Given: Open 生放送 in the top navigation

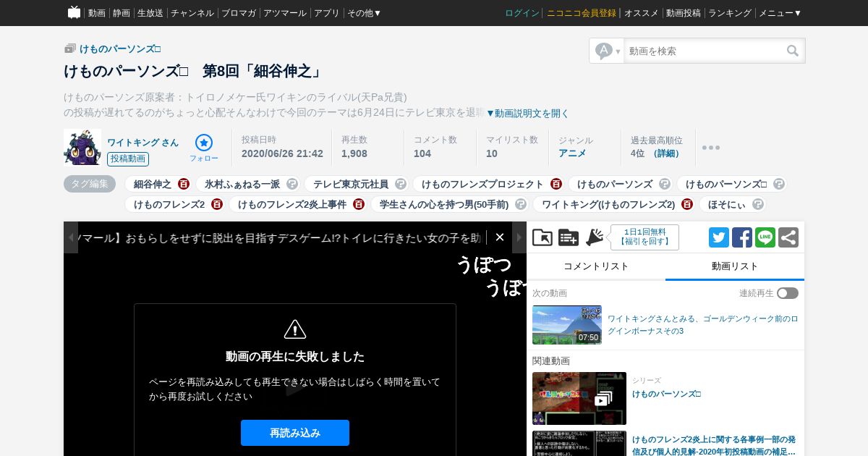Looking at the screenshot, I should [x=150, y=13].
